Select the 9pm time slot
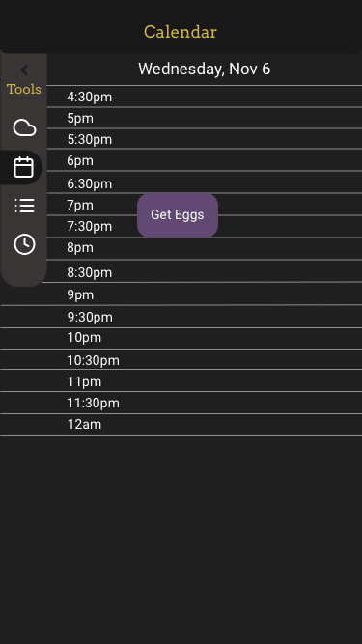This screenshot has height=644, width=362. (x=181, y=294)
